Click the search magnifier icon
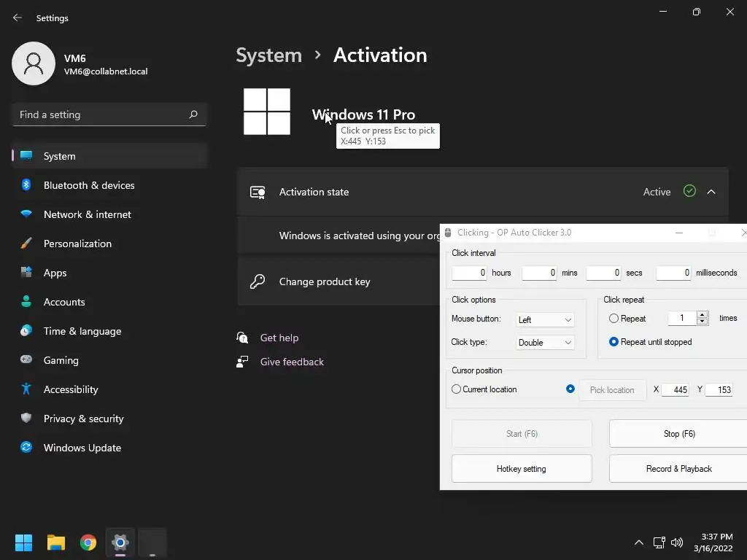This screenshot has width=747, height=560. click(x=193, y=114)
